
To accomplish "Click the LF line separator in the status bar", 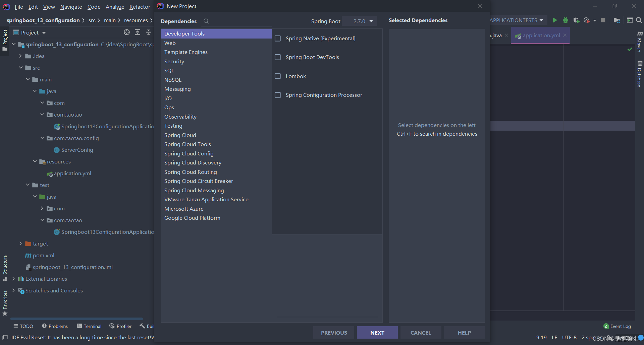I will (554, 337).
